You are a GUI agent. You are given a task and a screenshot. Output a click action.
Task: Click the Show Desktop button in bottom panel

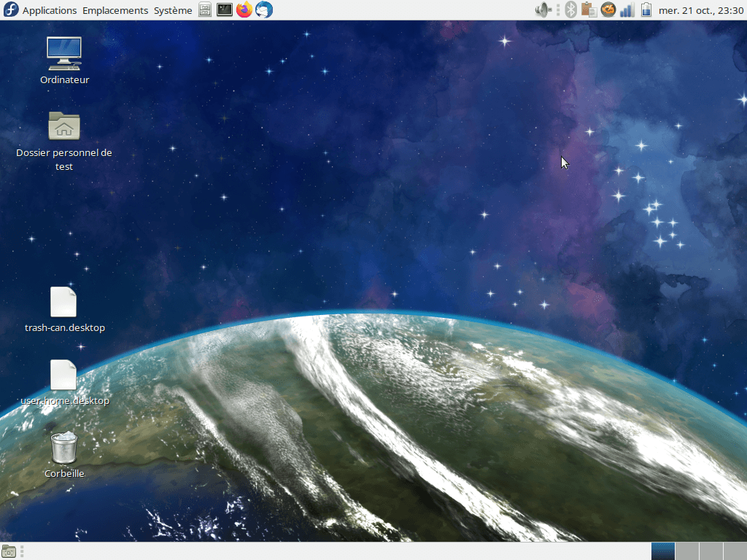pyautogui.click(x=9, y=551)
